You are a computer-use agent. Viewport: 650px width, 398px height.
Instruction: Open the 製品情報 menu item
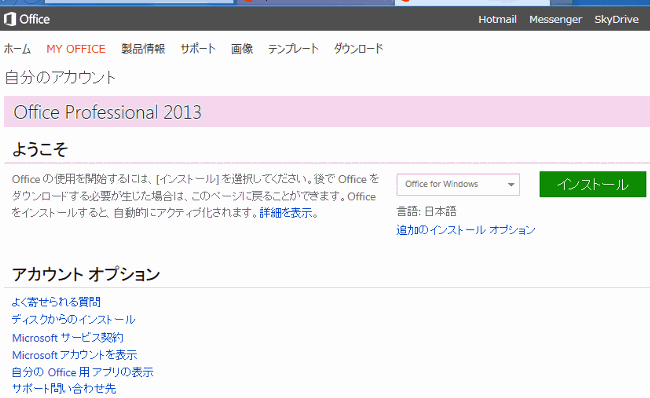coord(143,49)
